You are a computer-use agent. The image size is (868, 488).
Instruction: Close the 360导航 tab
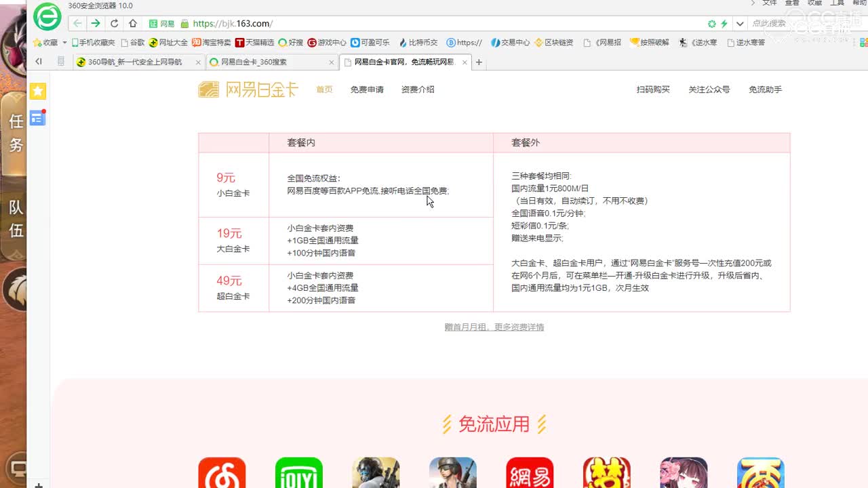[199, 62]
